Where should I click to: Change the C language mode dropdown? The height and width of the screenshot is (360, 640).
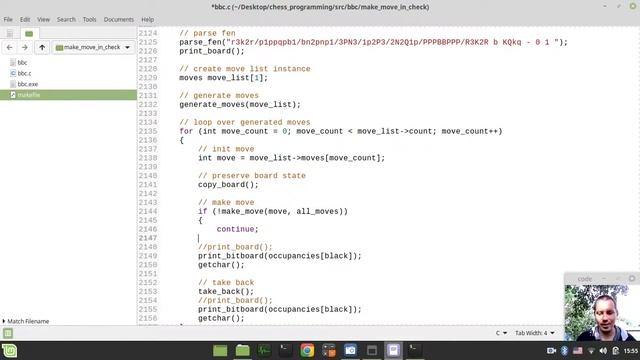coord(501,333)
